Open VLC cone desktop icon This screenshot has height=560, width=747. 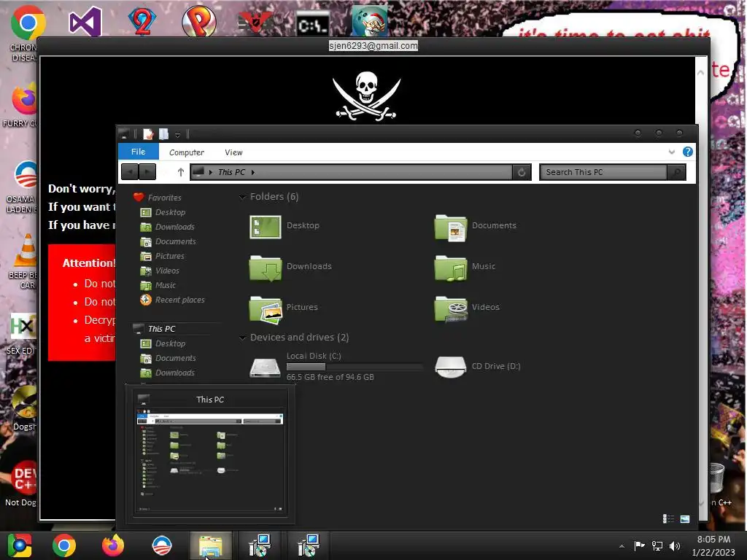pos(26,251)
